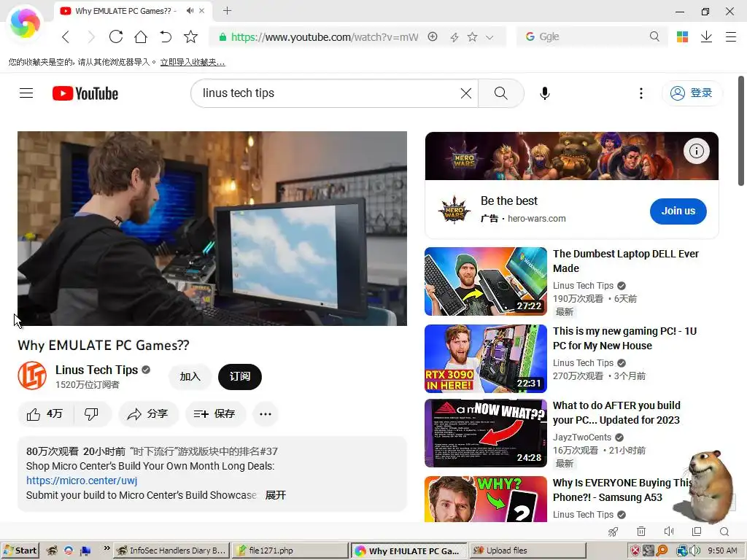Viewport: 747px width, 560px height.
Task: Click the undo/restore closed tab icon
Action: pyautogui.click(x=166, y=36)
